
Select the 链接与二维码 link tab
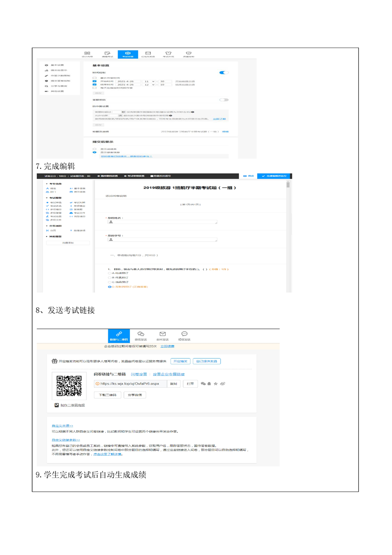tap(119, 336)
